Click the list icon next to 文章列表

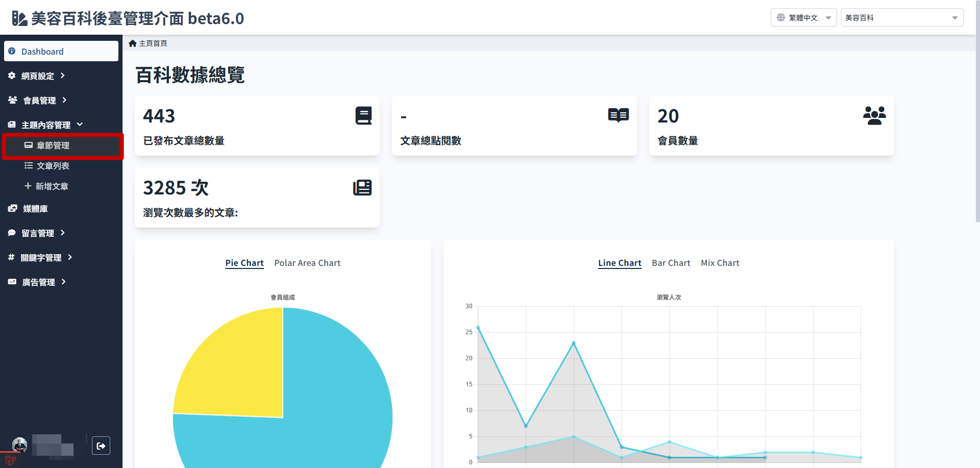(x=29, y=165)
